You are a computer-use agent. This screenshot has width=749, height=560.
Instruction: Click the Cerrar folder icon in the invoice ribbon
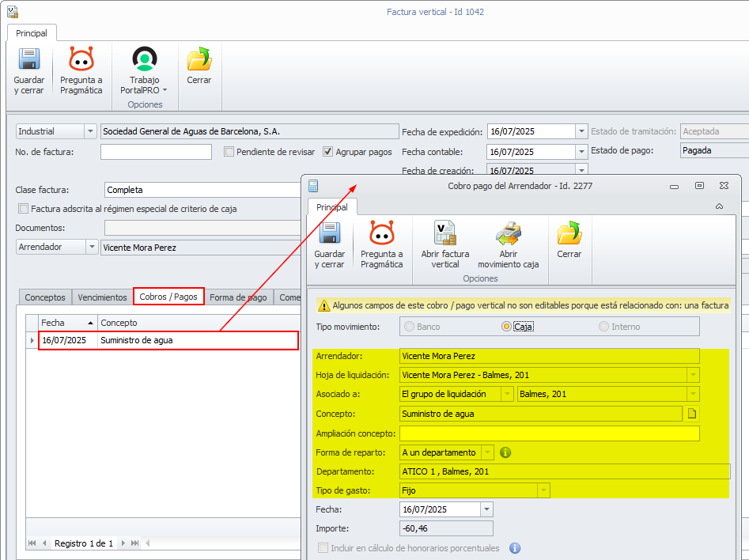(x=199, y=66)
